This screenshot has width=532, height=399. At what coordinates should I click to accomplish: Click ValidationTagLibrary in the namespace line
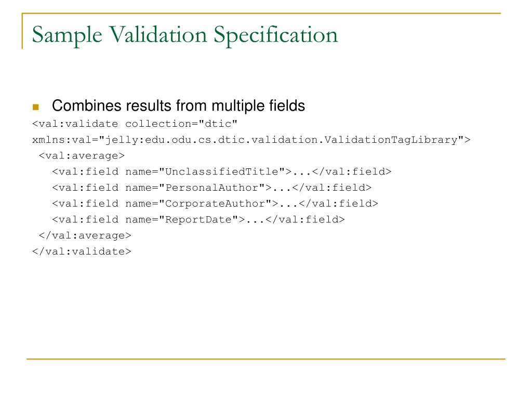click(x=391, y=140)
